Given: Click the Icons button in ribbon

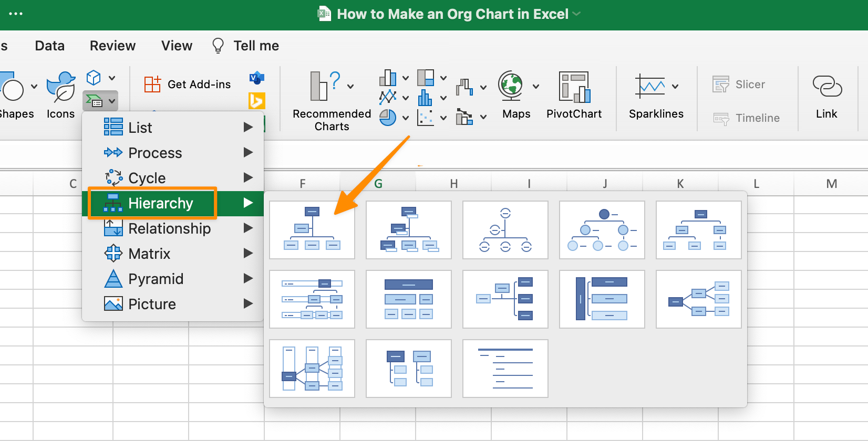Looking at the screenshot, I should click(x=60, y=94).
